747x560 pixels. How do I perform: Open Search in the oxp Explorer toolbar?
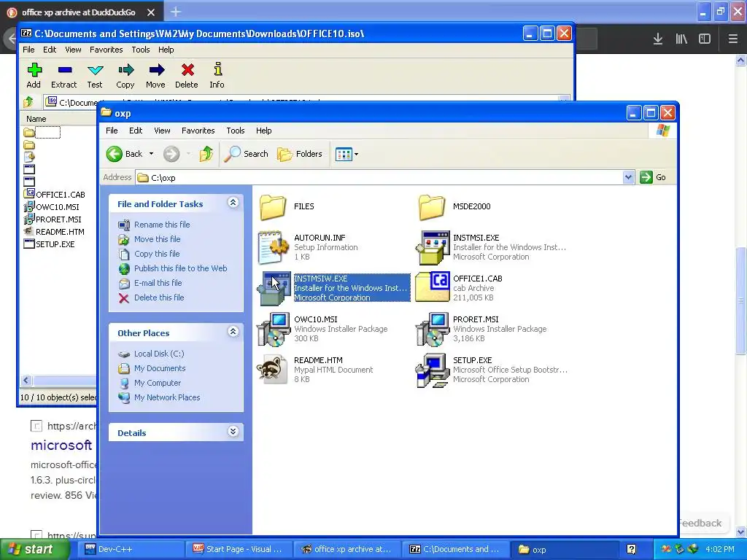click(x=246, y=154)
